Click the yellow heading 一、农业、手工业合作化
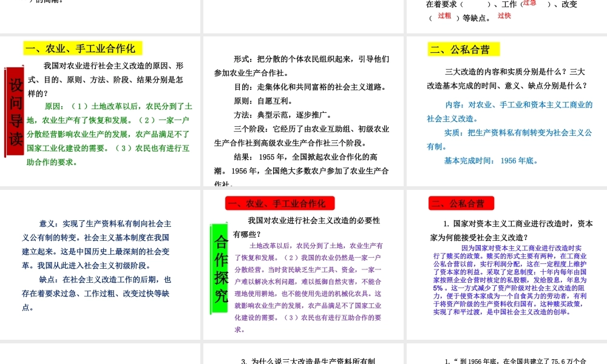 click(x=83, y=49)
